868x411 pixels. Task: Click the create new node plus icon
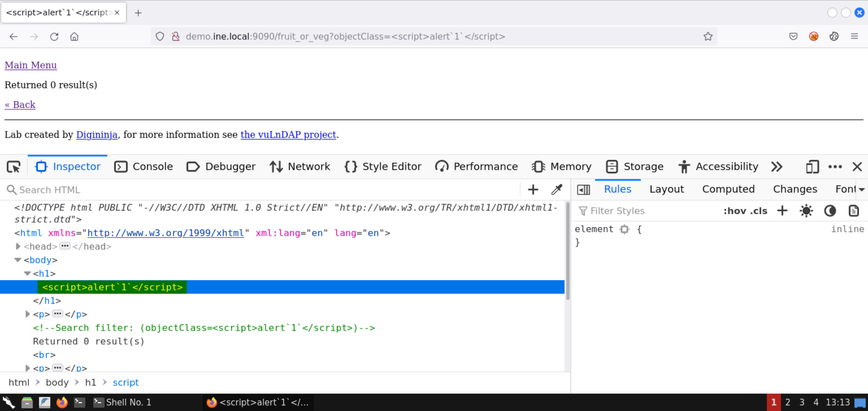tap(533, 190)
